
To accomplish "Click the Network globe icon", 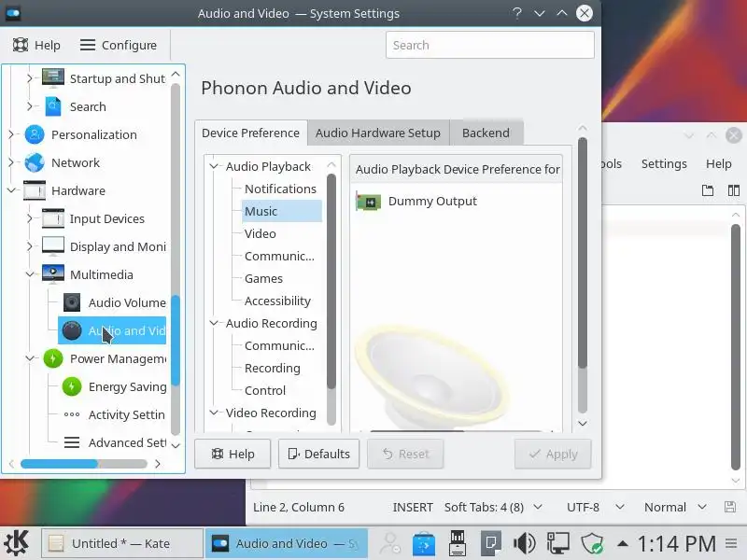I will tap(35, 162).
